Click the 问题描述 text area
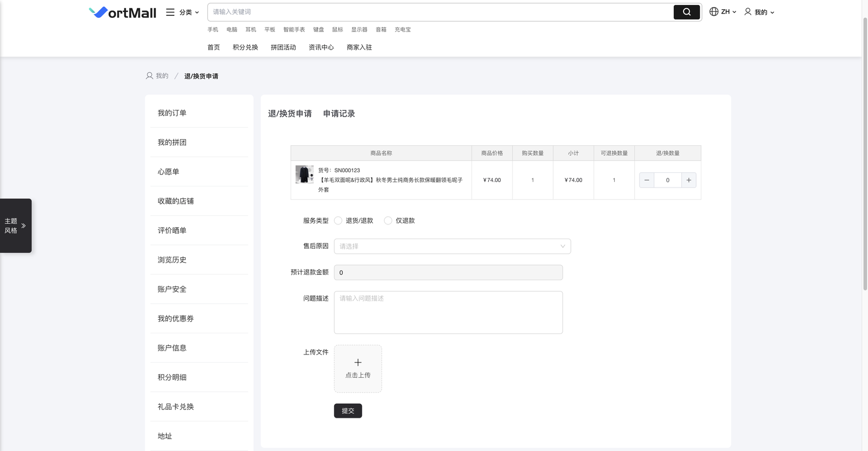Viewport: 868px width, 451px height. [x=448, y=312]
